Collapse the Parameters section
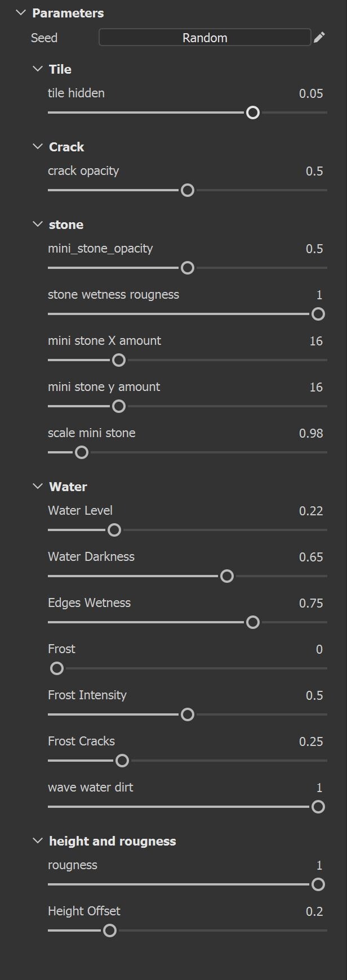 (x=21, y=13)
